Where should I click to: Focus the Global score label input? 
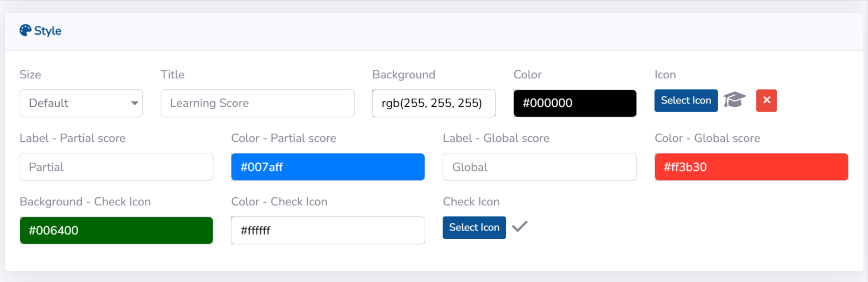point(539,167)
